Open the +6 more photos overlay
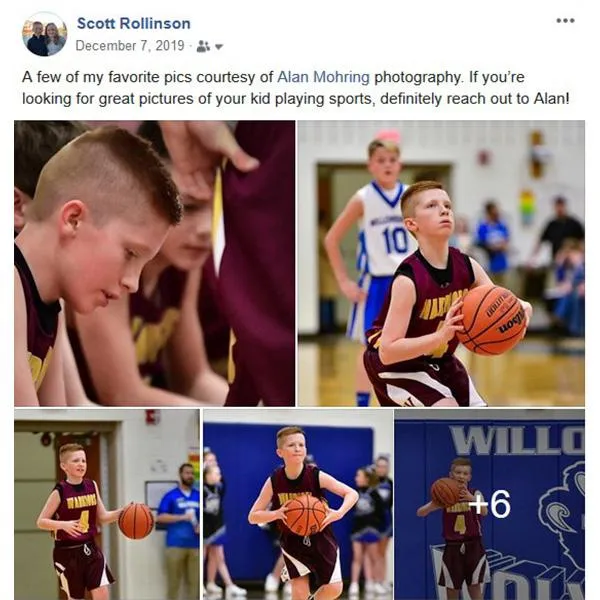The width and height of the screenshot is (600, 600). pyautogui.click(x=489, y=504)
